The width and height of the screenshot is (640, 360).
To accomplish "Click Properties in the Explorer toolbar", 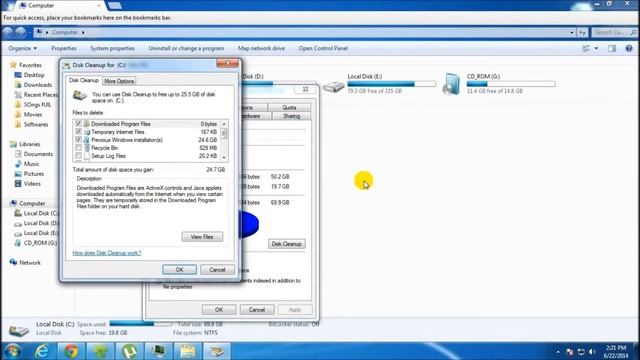I will tap(64, 48).
